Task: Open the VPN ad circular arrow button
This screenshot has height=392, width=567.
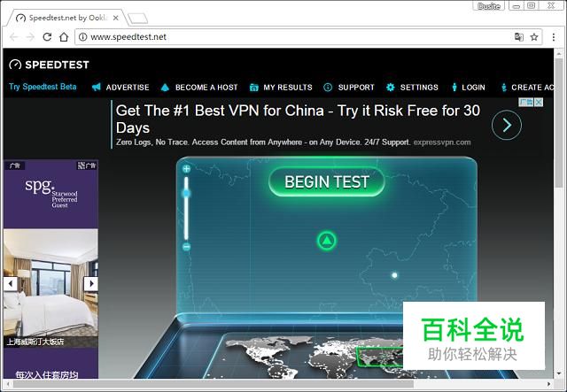Action: tap(507, 125)
